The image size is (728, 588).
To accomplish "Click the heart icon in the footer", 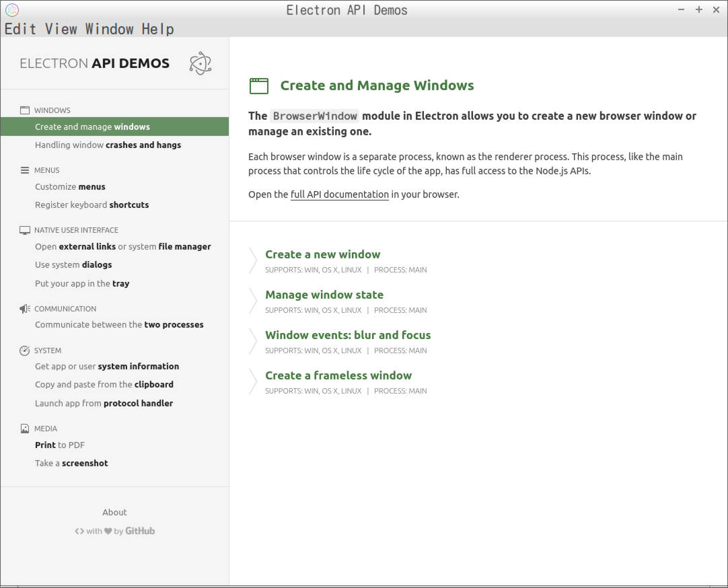I will 108,531.
